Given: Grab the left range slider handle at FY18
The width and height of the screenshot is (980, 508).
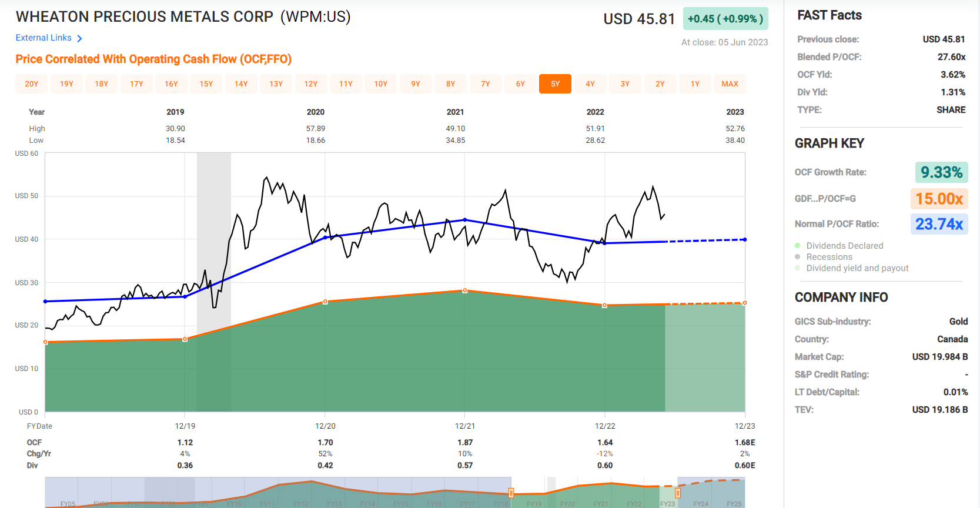Looking at the screenshot, I should coord(511,493).
